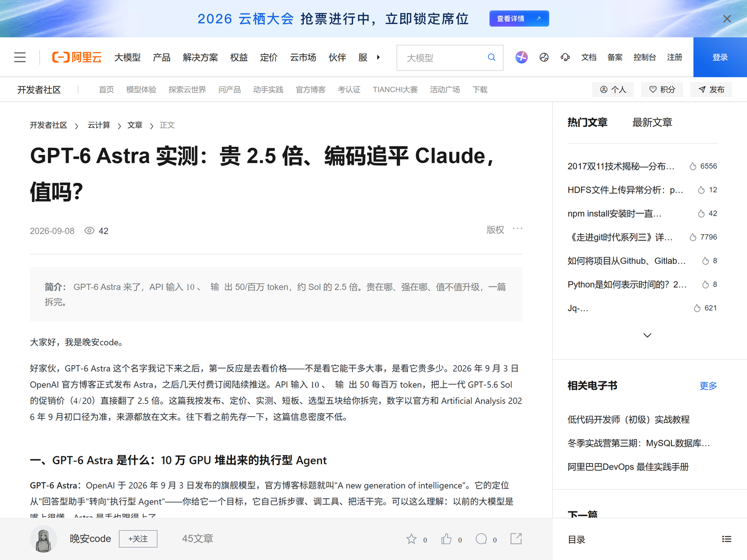Follow author with +关注 button
Image resolution: width=747 pixels, height=560 pixels.
pyautogui.click(x=138, y=539)
